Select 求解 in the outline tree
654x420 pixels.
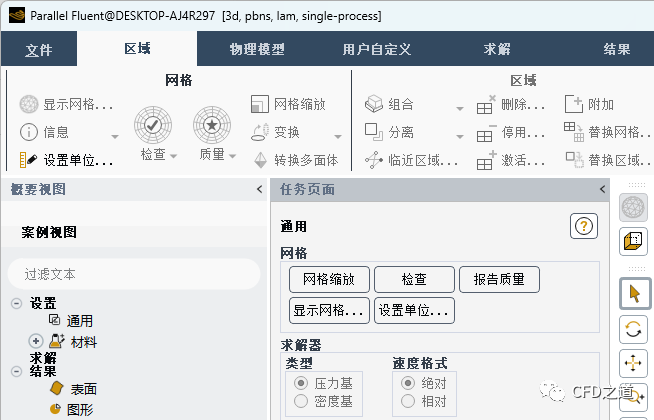[x=43, y=358]
